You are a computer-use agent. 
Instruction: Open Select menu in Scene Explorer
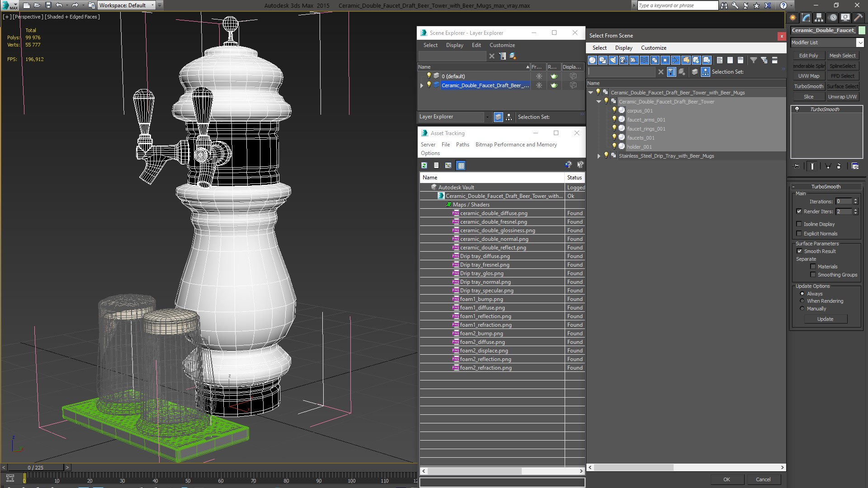(430, 45)
